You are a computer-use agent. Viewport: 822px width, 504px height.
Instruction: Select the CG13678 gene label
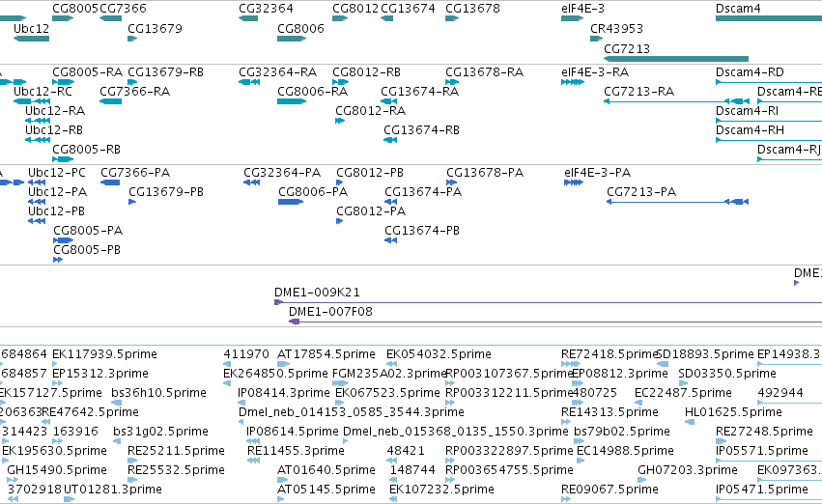[472, 9]
